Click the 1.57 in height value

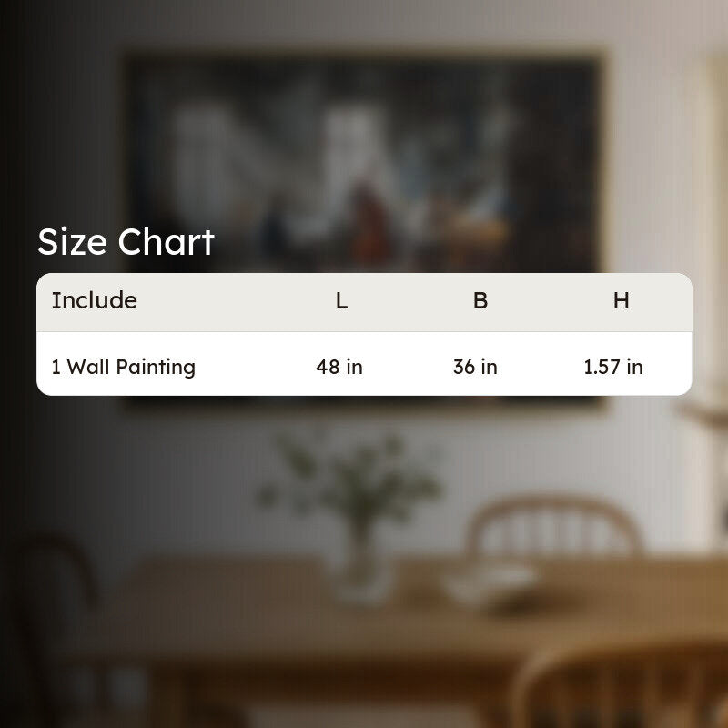[613, 367]
